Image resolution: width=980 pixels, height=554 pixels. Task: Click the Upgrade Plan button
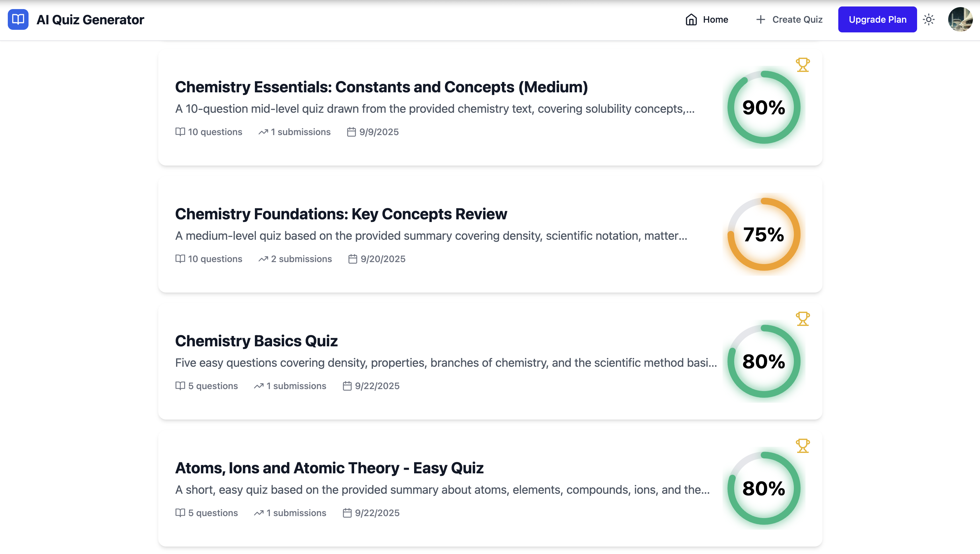(x=877, y=19)
